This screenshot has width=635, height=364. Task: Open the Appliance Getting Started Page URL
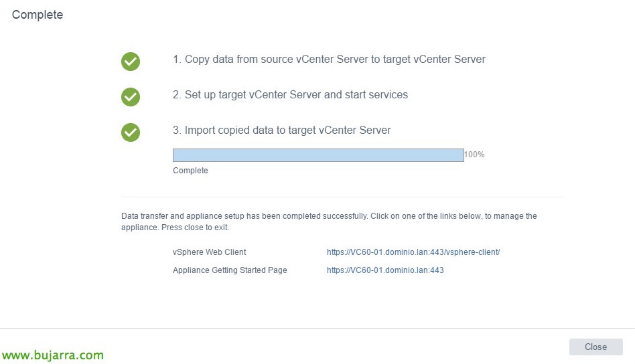(x=385, y=270)
